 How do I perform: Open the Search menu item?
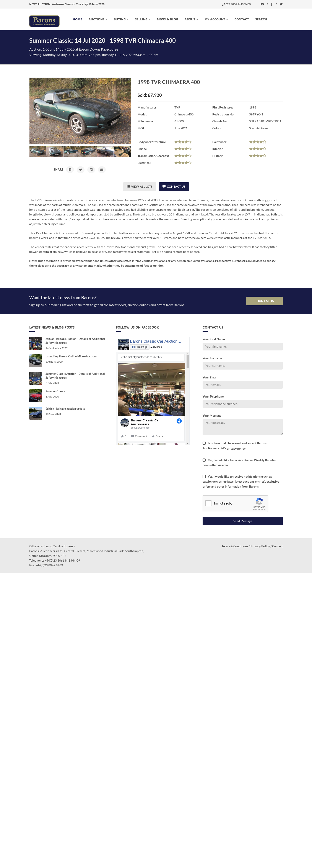point(261,19)
